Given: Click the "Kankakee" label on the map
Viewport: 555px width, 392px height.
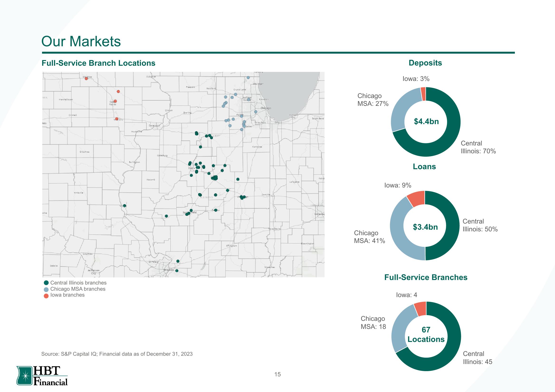Looking at the screenshot, I should 257,147.
